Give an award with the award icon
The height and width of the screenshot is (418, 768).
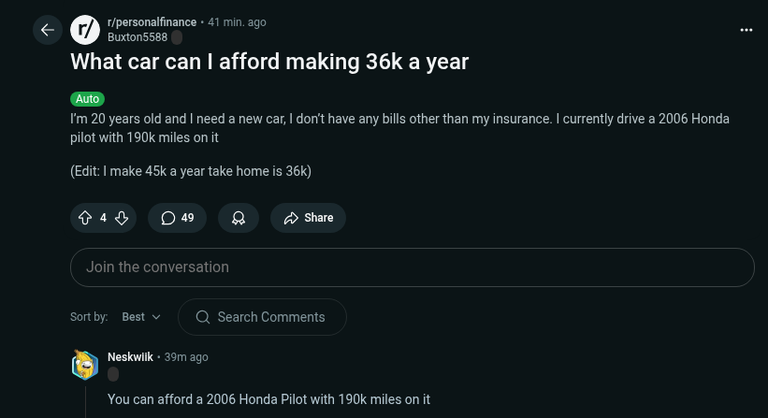[x=239, y=218]
